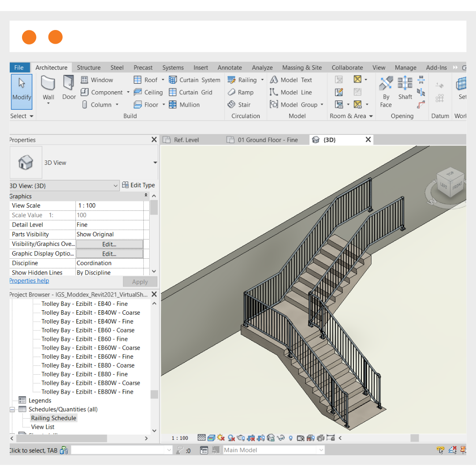This screenshot has height=476, width=476.
Task: Open the 01 Ground Floor - Fine view tab
Action: (268, 140)
